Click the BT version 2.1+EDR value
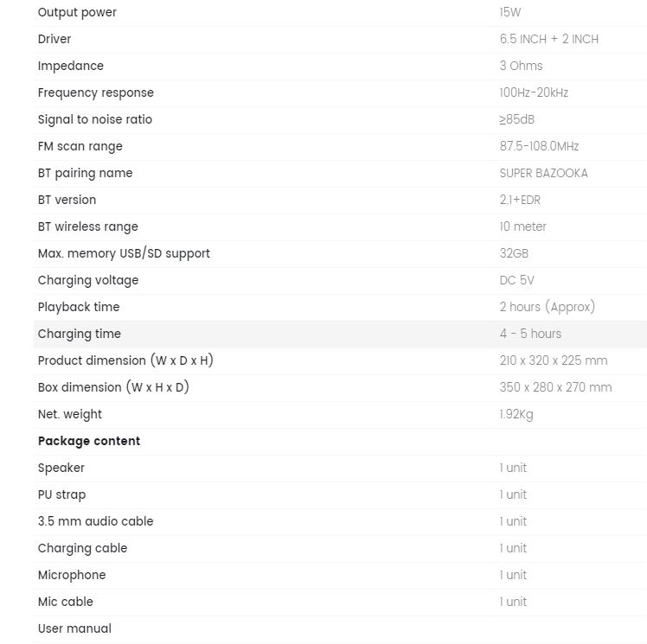Viewport: 647px width, 644px height. (520, 200)
